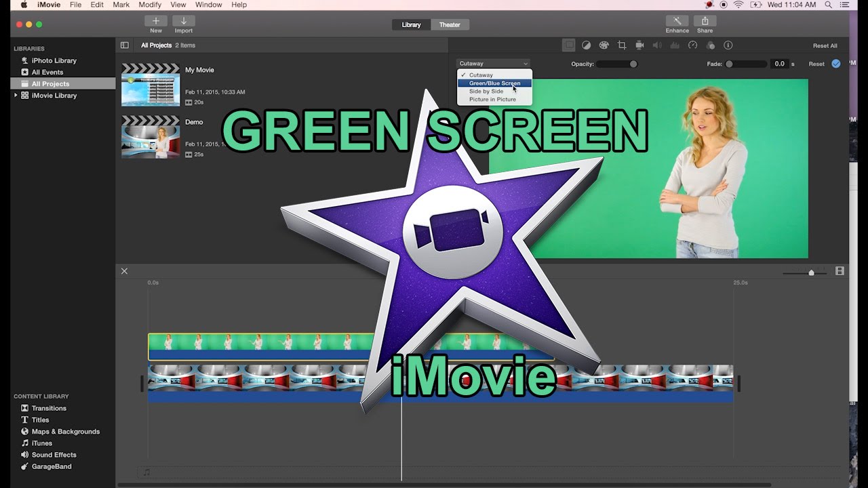Open the color balance adjustment

point(586,45)
